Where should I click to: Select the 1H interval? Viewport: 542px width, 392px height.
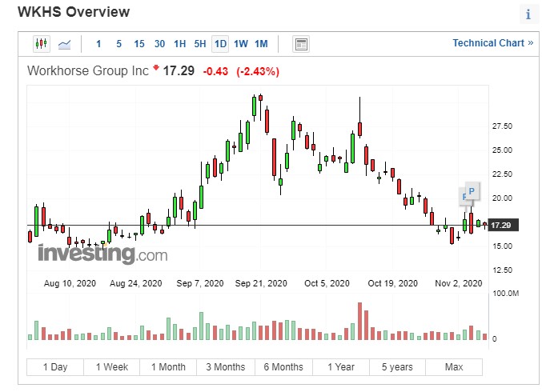point(180,44)
